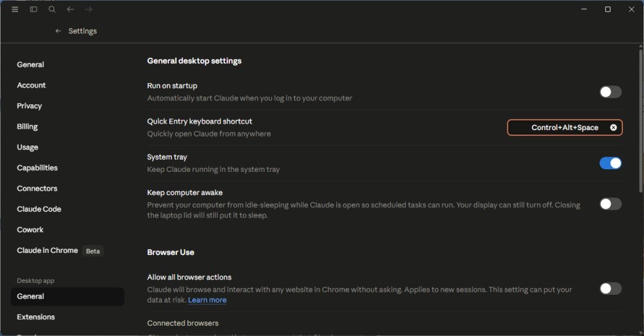This screenshot has height=336, width=644.
Task: Open the hamburger menu
Action: [15, 9]
